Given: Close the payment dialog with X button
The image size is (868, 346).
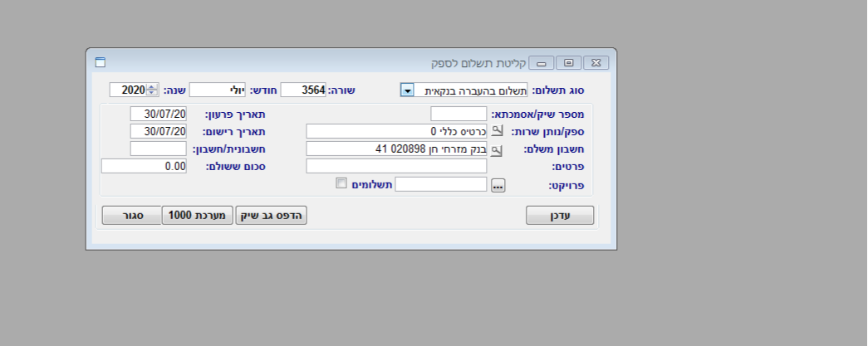Looking at the screenshot, I should pyautogui.click(x=596, y=62).
